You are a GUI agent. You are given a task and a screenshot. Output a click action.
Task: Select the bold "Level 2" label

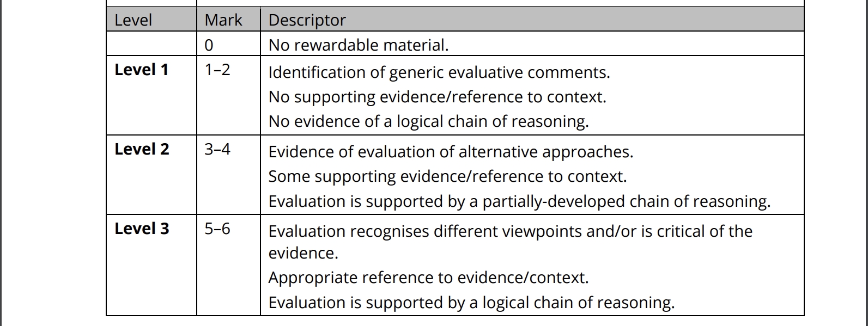coord(142,149)
